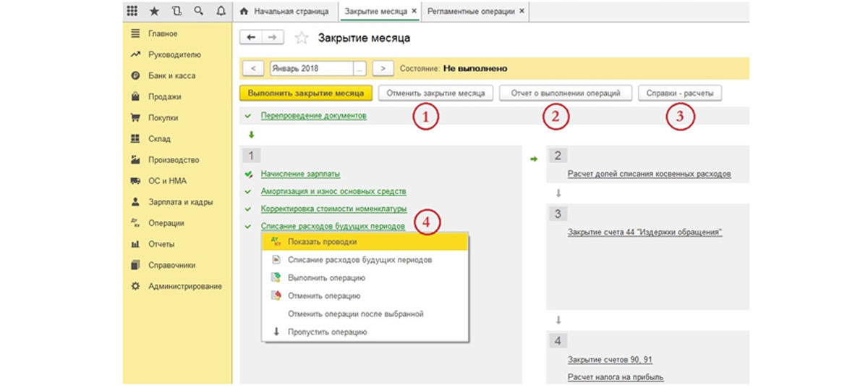Image resolution: width=868 pixels, height=386 pixels.
Task: Open the main menu grid icon
Action: click(132, 12)
